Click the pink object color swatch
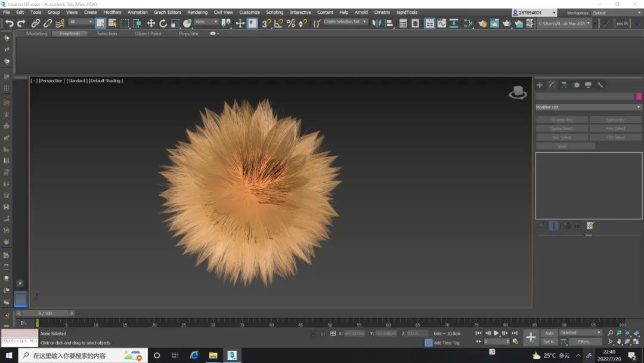The width and height of the screenshot is (644, 363). tap(639, 96)
